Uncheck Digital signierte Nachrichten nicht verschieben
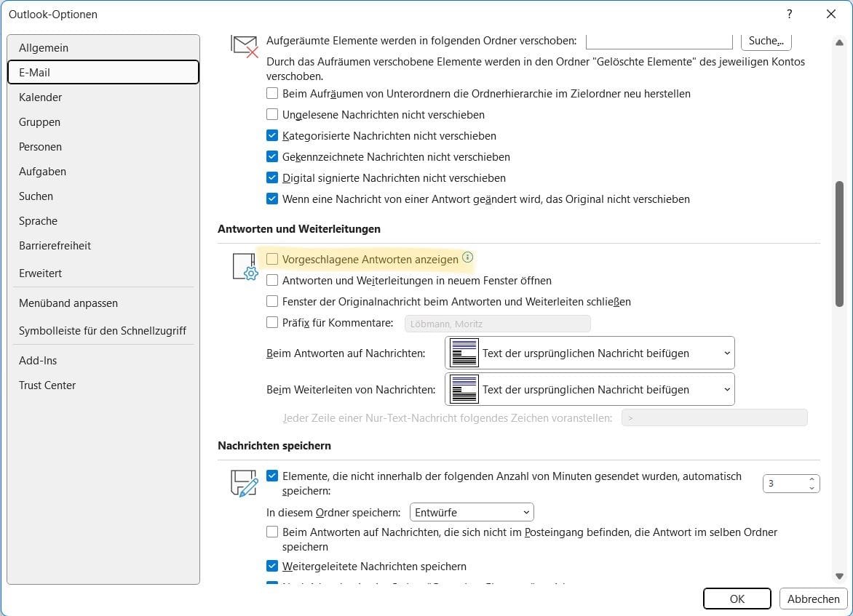Image resolution: width=853 pixels, height=616 pixels. pyautogui.click(x=272, y=177)
